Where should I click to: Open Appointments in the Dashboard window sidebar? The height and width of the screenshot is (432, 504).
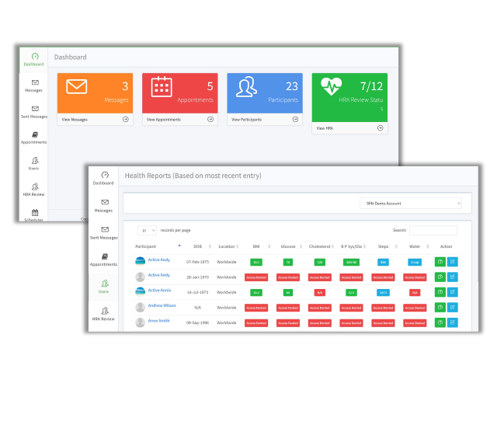pyautogui.click(x=33, y=138)
